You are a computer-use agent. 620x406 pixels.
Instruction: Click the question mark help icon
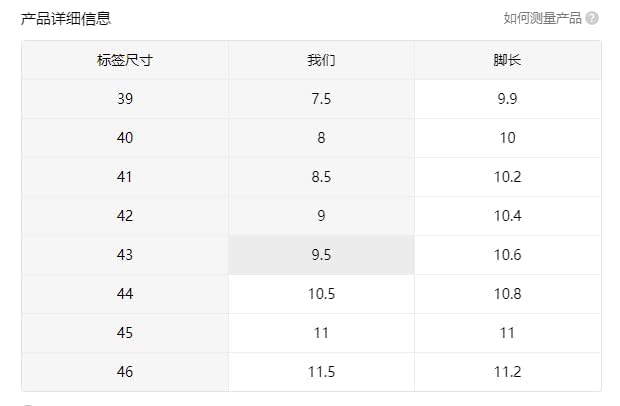click(592, 18)
